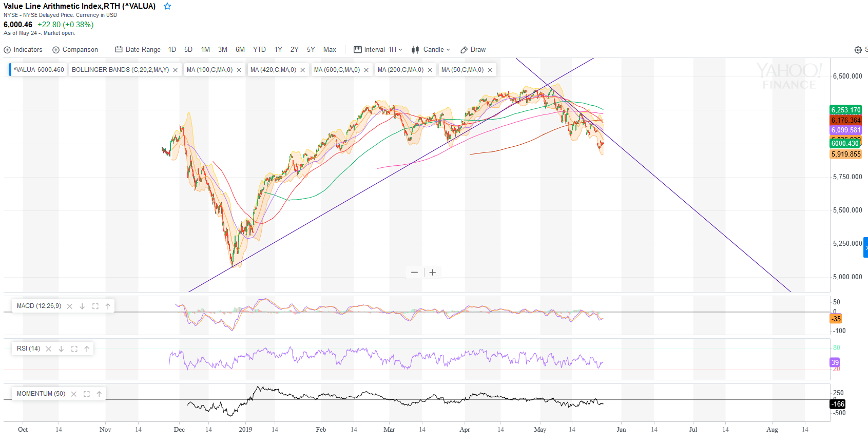The height and width of the screenshot is (445, 868).
Task: Close the MACD (12,26,9) panel
Action: pyautogui.click(x=69, y=306)
